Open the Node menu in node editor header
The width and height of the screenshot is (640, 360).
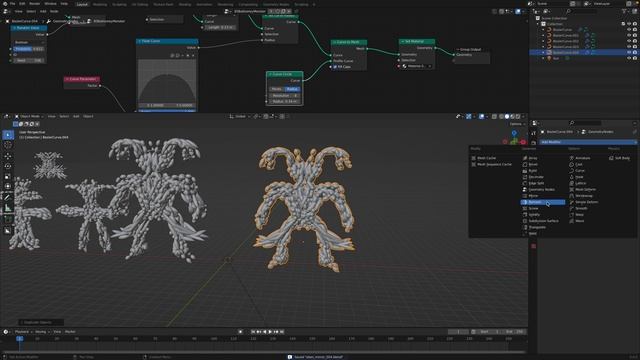[54, 11]
